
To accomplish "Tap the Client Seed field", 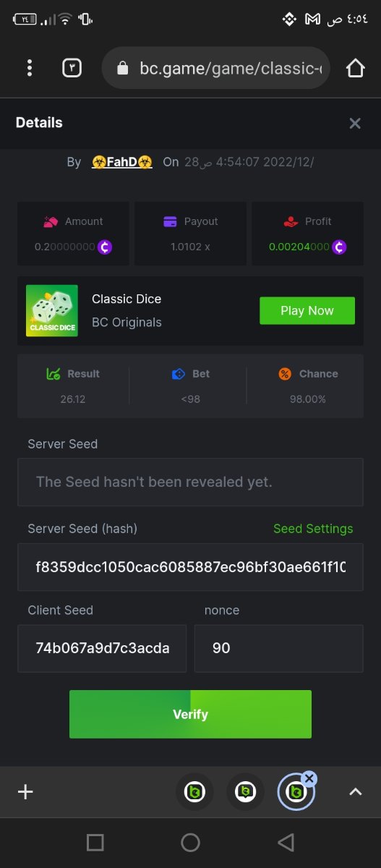I will (x=102, y=648).
